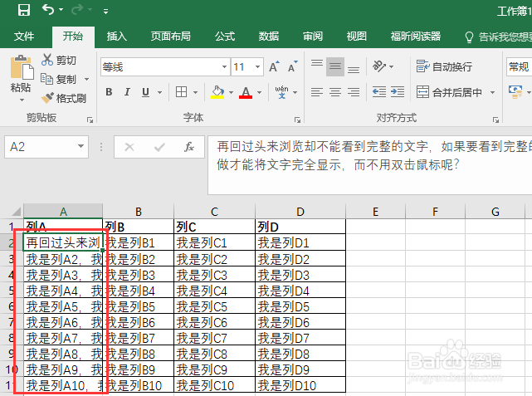The height and width of the screenshot is (396, 532).
Task: Confirm entry with the checkmark icon
Action: point(159,147)
